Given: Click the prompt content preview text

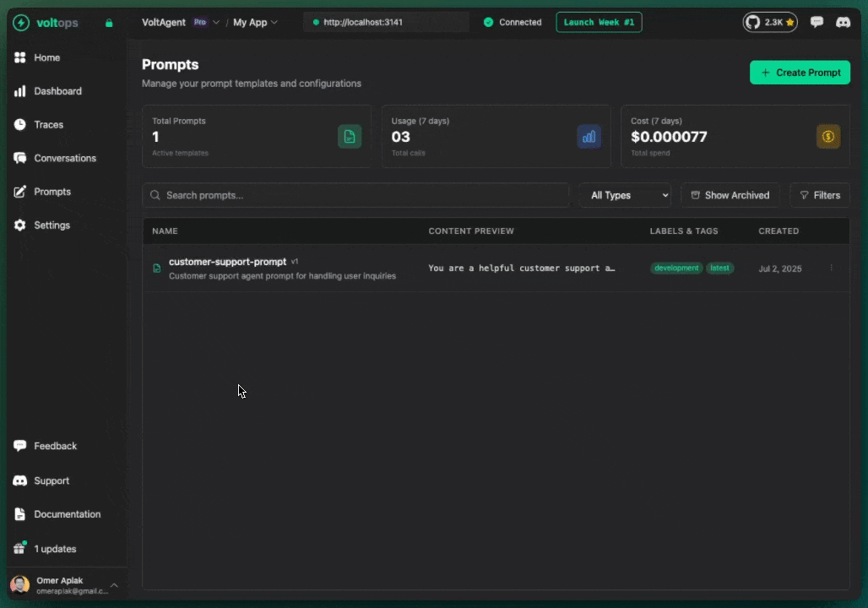Looking at the screenshot, I should (522, 269).
